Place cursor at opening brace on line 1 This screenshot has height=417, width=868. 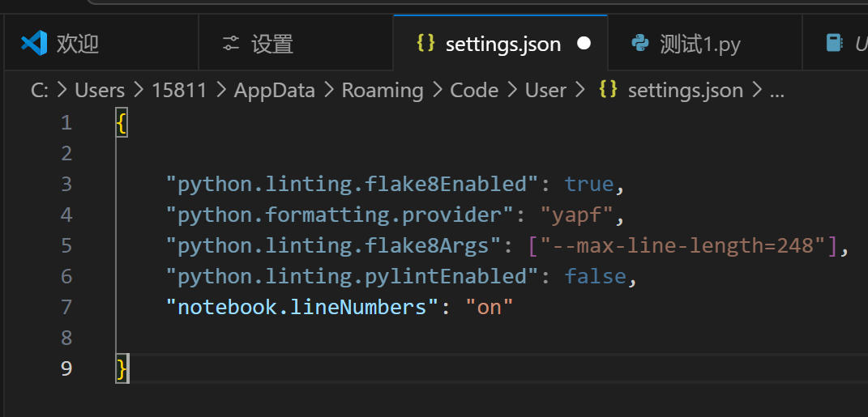(122, 122)
